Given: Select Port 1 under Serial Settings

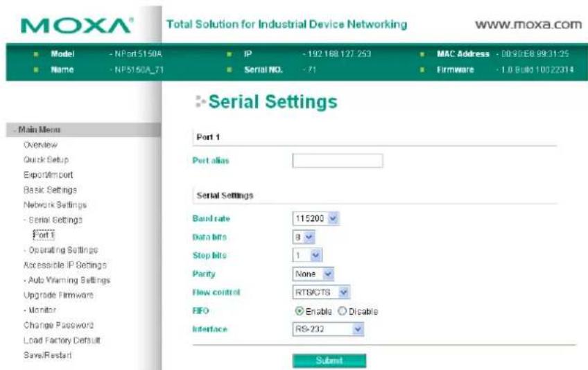Looking at the screenshot, I should tap(44, 235).
